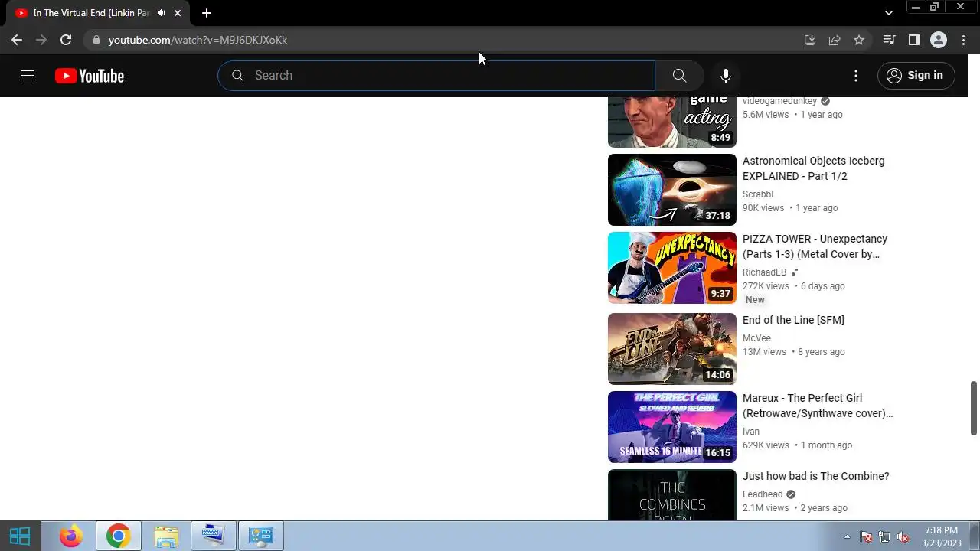Launch Firefox from taskbar
Image resolution: width=980 pixels, height=551 pixels.
coord(70,536)
